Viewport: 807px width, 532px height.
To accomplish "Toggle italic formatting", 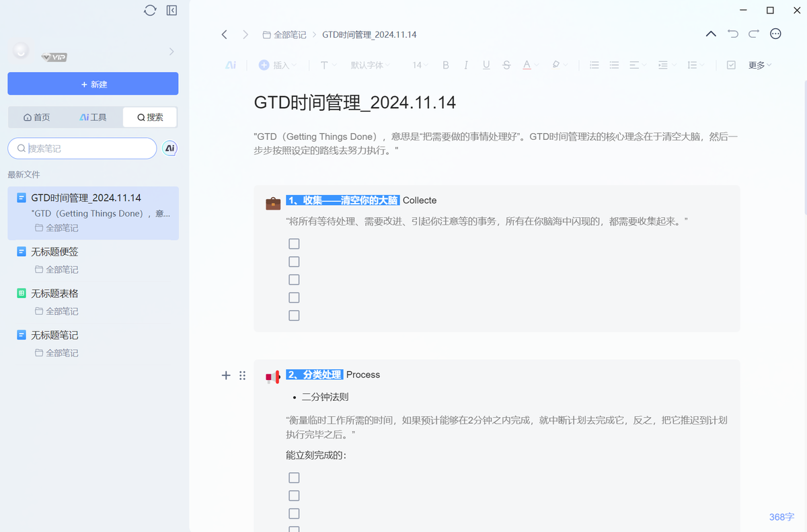I will [x=465, y=65].
